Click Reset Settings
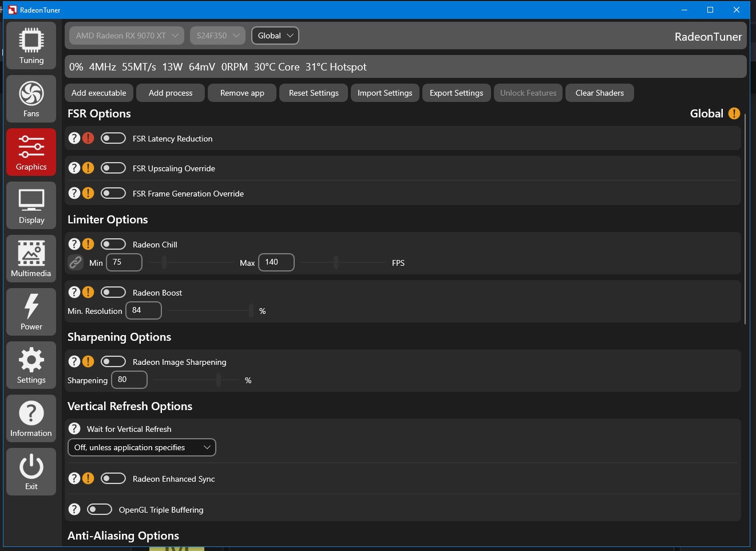The image size is (756, 551). [314, 93]
